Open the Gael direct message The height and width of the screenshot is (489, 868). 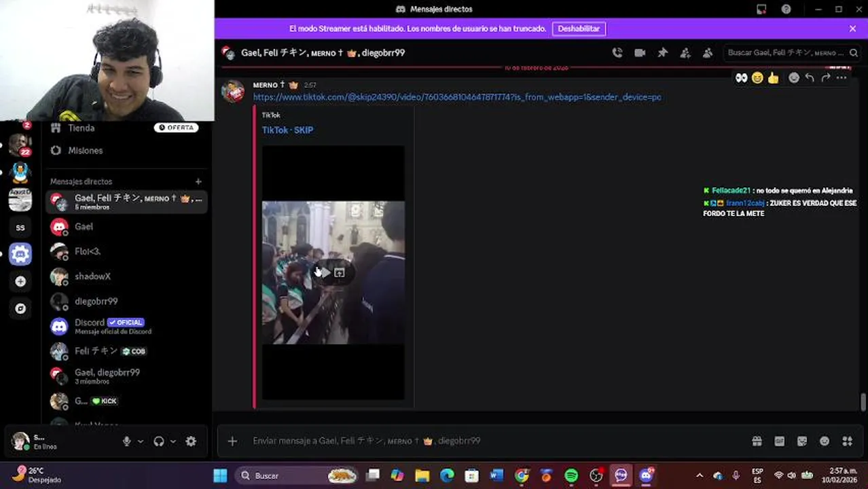point(126,227)
